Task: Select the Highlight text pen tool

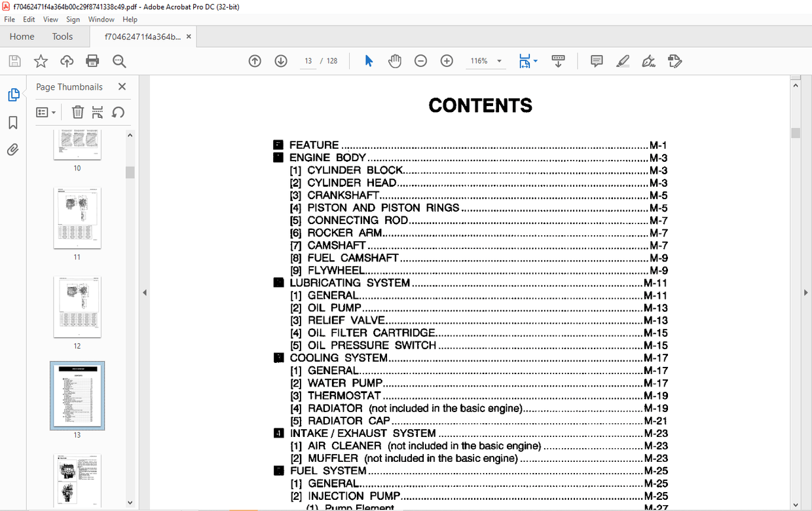Action: pos(623,61)
